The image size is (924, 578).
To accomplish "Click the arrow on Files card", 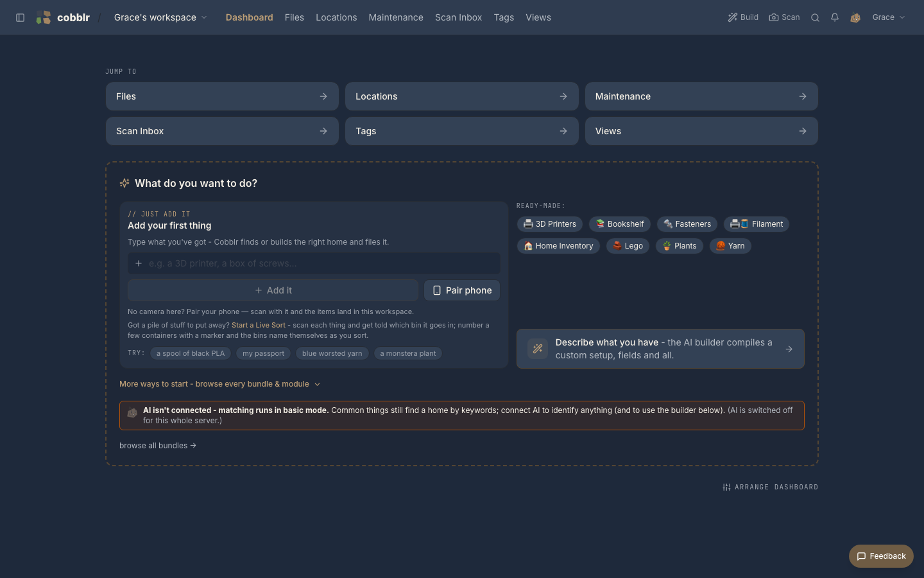I will click(x=323, y=96).
